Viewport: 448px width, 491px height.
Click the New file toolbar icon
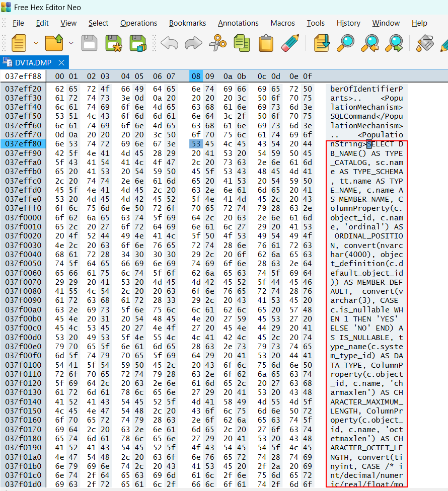(19, 43)
